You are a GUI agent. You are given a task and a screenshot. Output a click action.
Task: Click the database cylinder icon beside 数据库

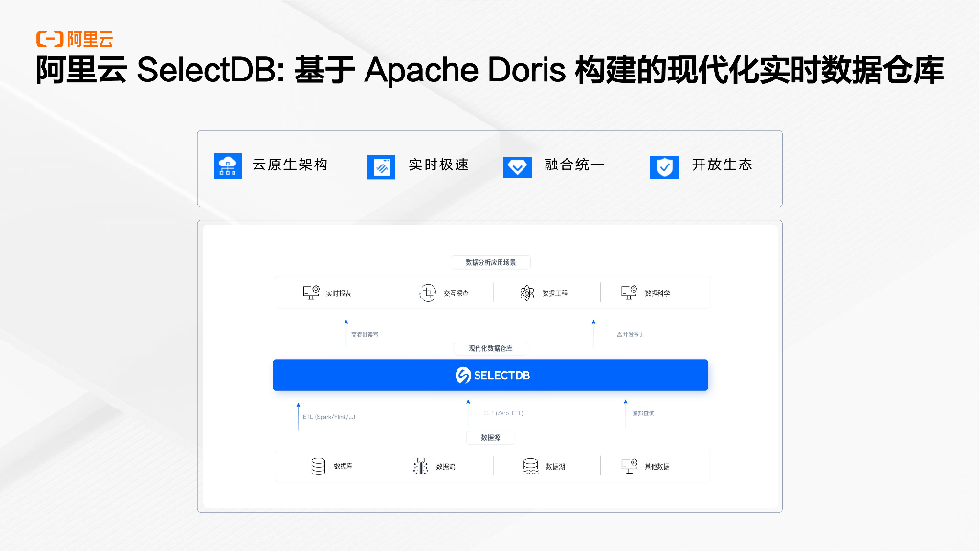click(x=319, y=466)
